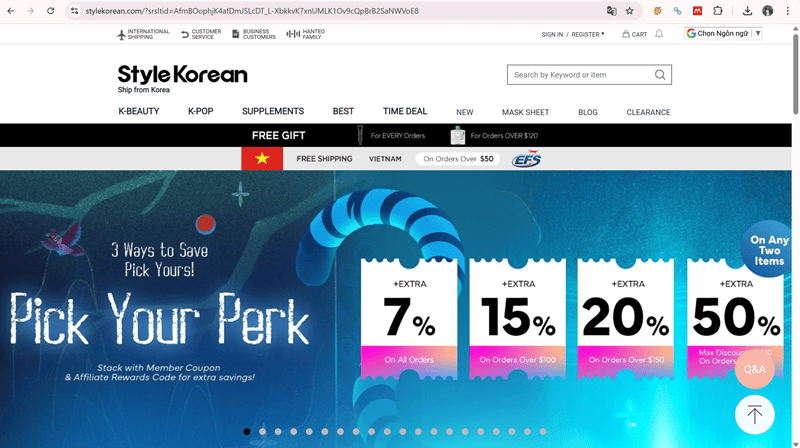The image size is (800, 448).
Task: Go back to previous page
Action: coord(11,11)
